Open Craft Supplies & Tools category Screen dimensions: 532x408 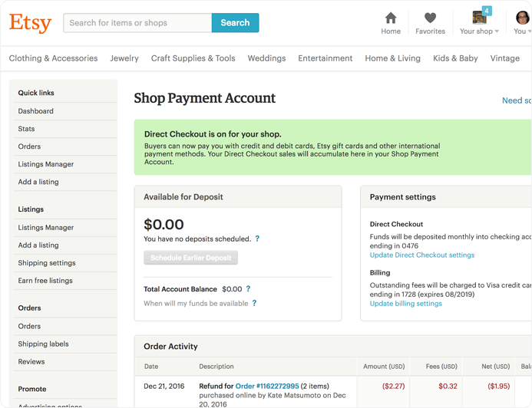tap(193, 58)
